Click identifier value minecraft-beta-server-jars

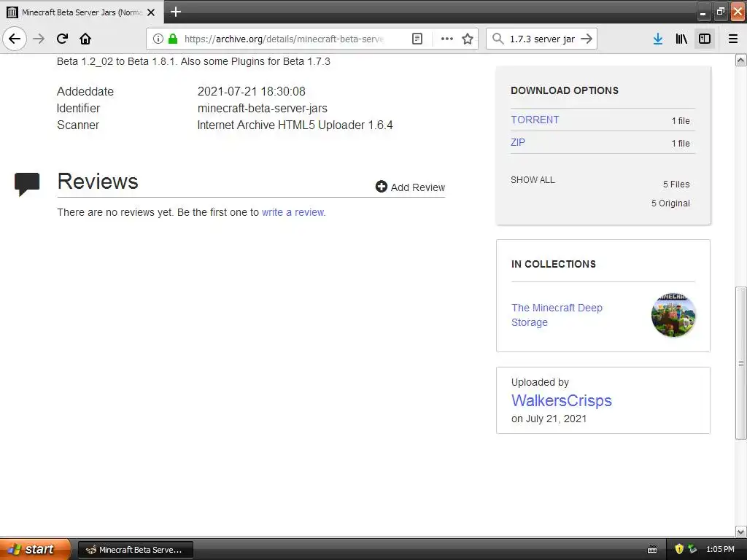point(263,108)
